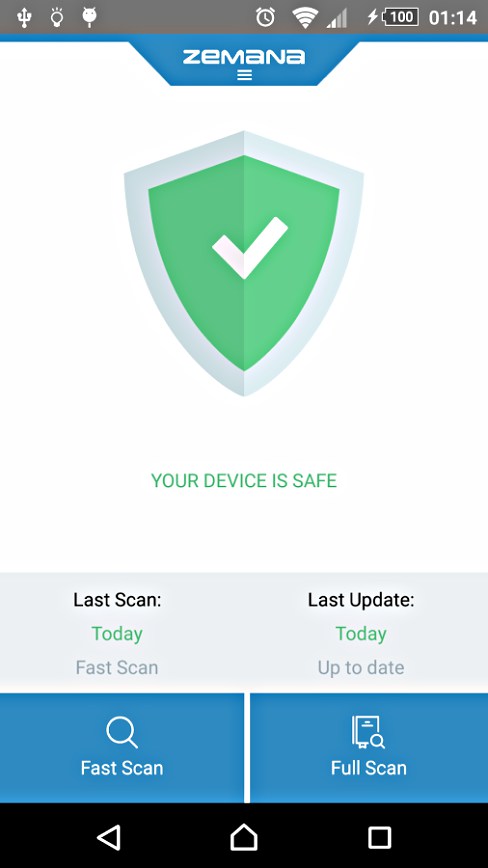Tap the green shield checkmark icon

244,263
